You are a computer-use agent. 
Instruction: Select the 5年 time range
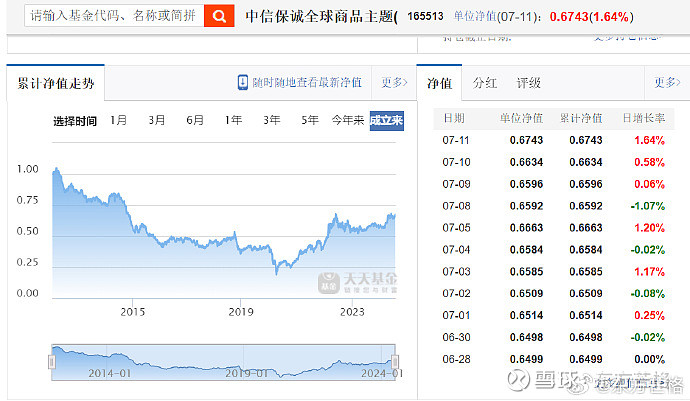click(x=310, y=120)
